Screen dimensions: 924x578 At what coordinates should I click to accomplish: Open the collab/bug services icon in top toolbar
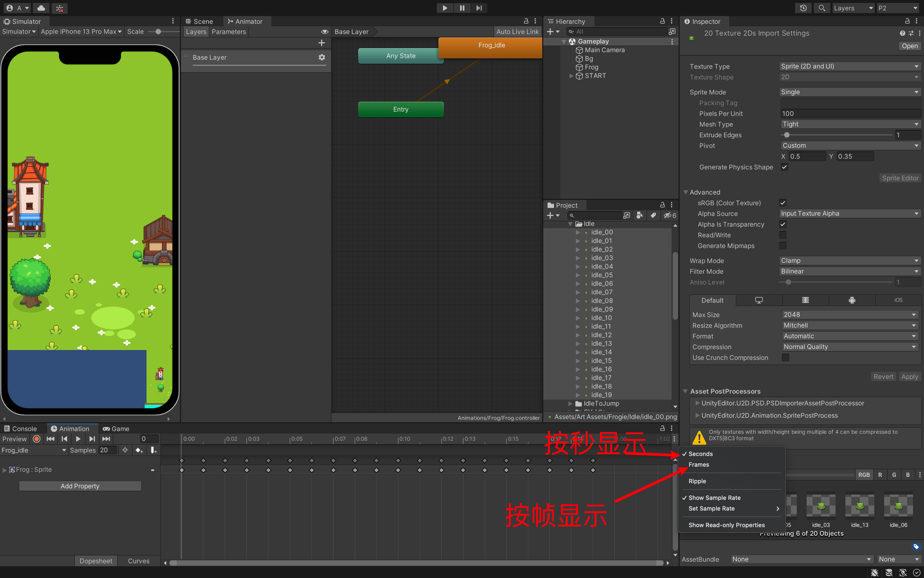coord(60,8)
